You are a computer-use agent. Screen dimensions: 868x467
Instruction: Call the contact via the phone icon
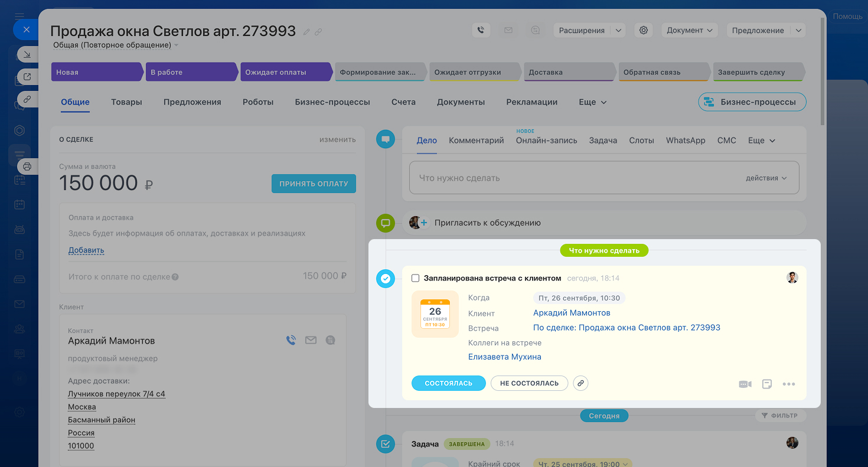coord(291,340)
